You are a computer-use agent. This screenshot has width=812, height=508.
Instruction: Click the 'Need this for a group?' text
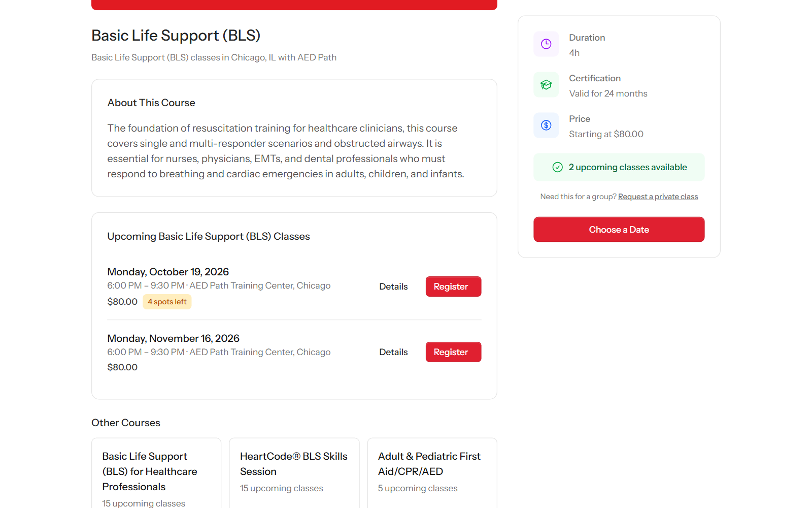(578, 197)
